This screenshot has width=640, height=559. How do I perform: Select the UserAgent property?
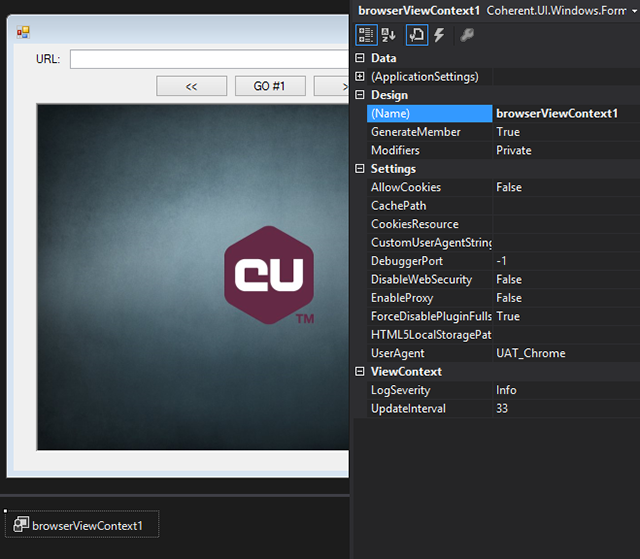coord(429,353)
